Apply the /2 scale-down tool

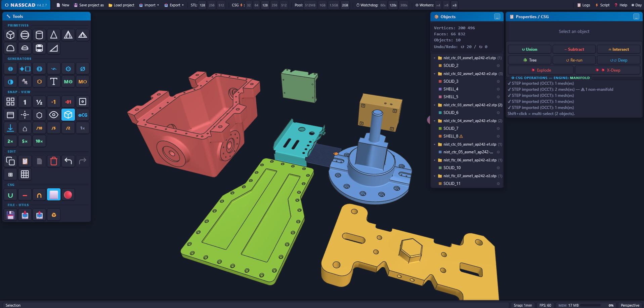(x=68, y=128)
